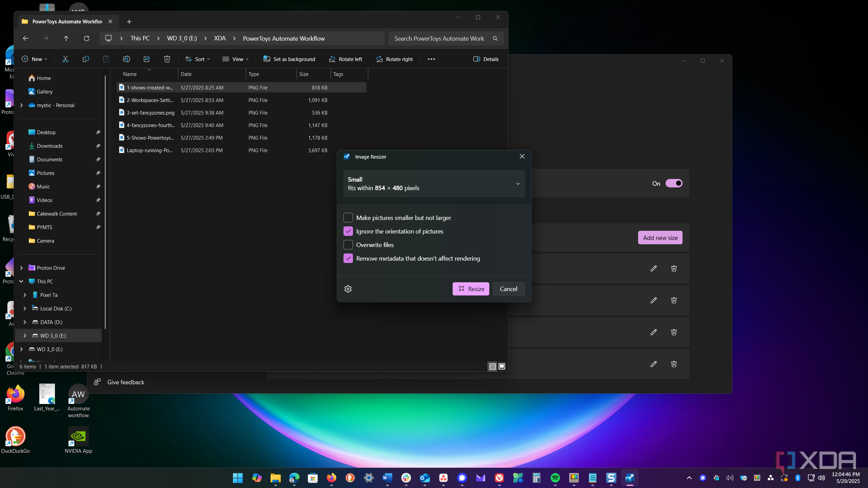Switch Explorer to large thumbnails view icon
Screen dimensions: 868x488
[x=502, y=366]
